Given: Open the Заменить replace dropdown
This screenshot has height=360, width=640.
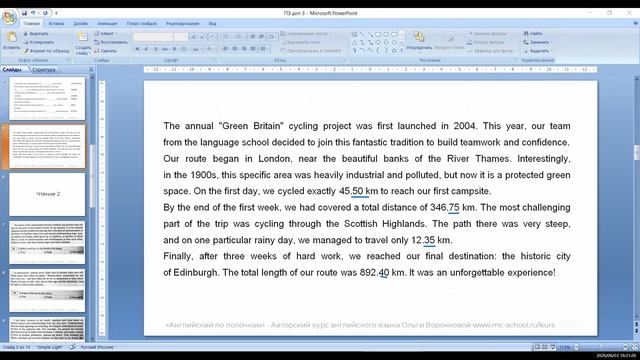Looking at the screenshot, I should [538, 42].
